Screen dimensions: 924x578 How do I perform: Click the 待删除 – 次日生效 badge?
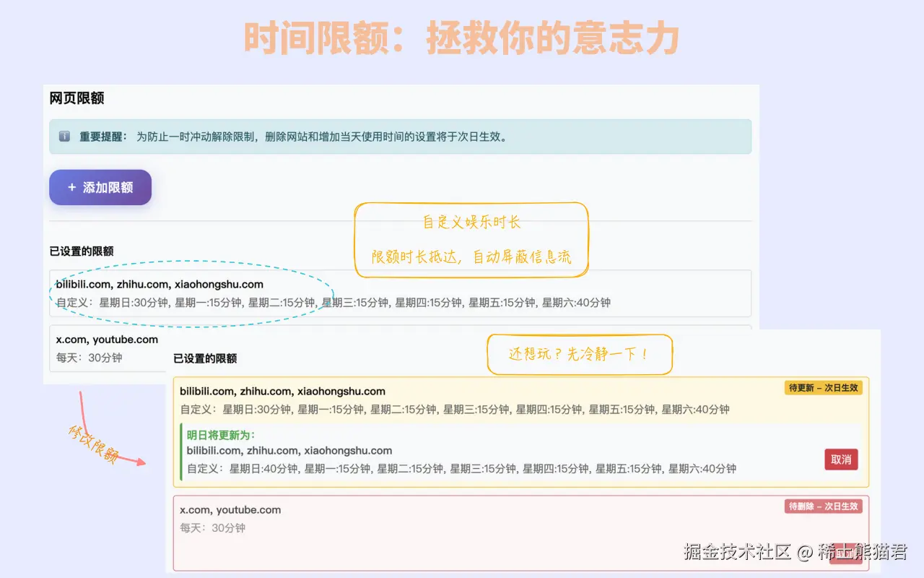coord(824,506)
